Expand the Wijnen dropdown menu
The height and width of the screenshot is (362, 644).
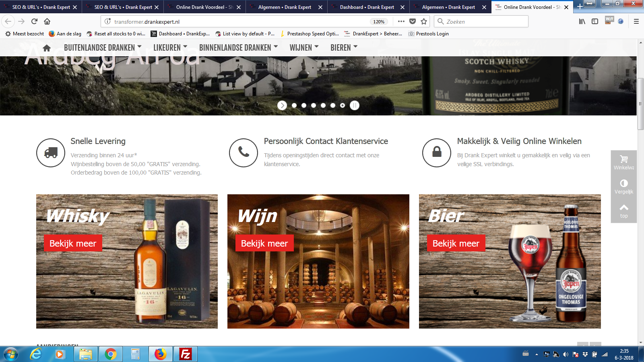(x=304, y=48)
